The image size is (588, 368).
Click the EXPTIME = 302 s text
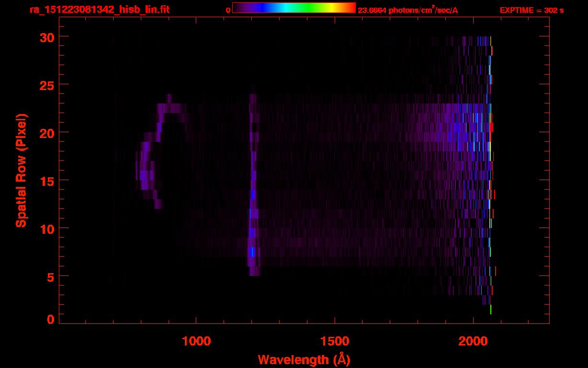point(531,10)
